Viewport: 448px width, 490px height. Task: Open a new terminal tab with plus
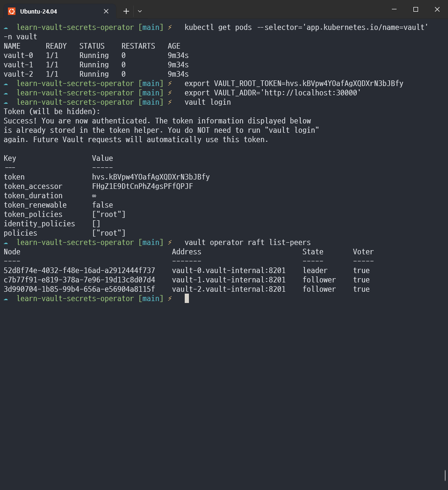(126, 11)
